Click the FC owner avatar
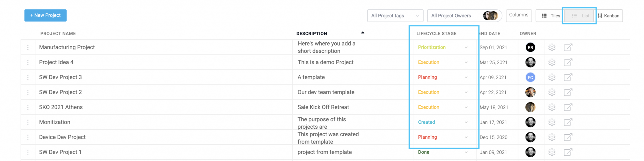This screenshot has height=161, width=644. [x=530, y=78]
